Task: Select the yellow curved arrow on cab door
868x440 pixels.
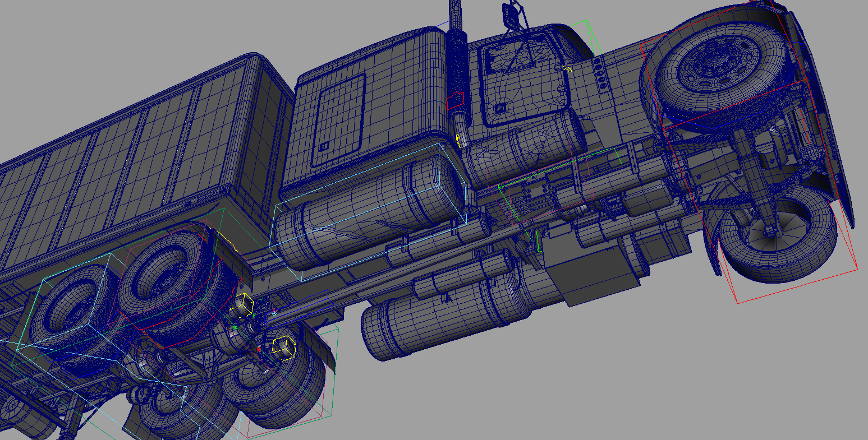Action: pyautogui.click(x=567, y=68)
